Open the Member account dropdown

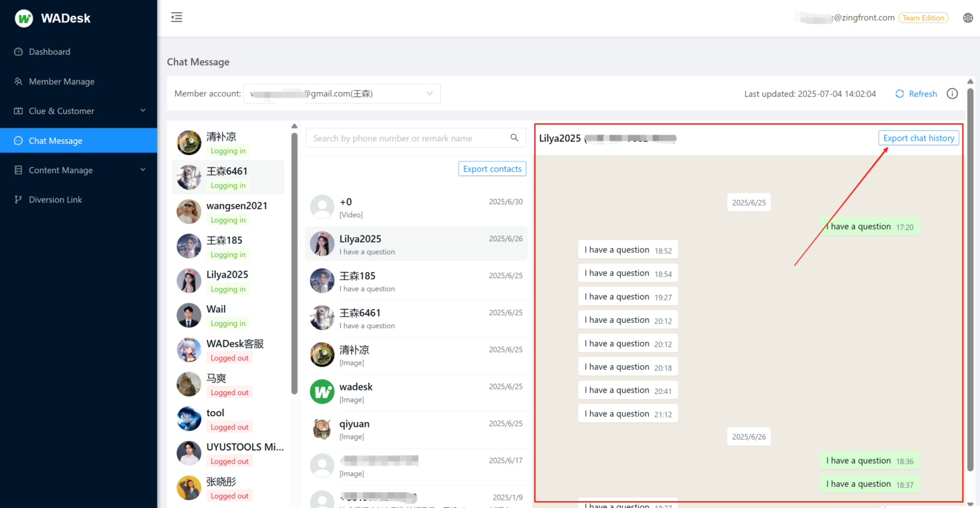click(x=341, y=94)
